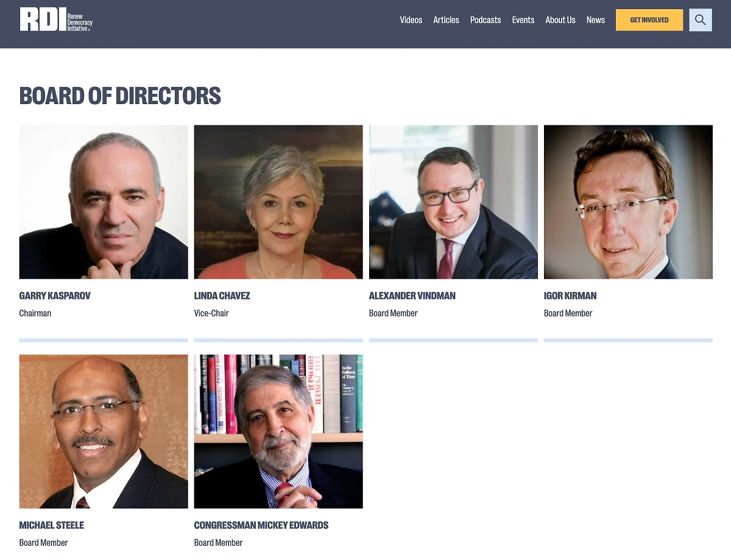Open the Linda Chavez name link
This screenshot has width=731, height=560.
[x=222, y=296]
